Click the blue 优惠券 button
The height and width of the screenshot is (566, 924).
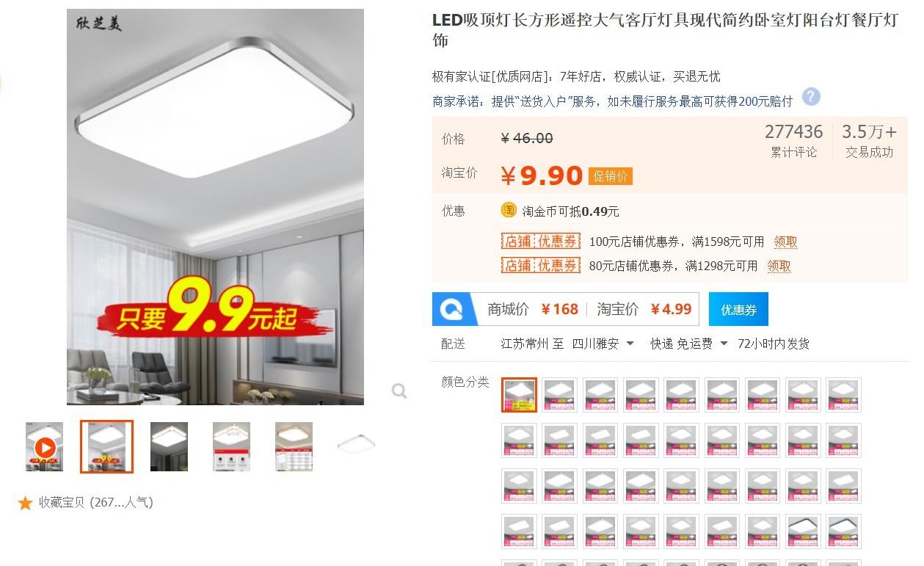(738, 309)
